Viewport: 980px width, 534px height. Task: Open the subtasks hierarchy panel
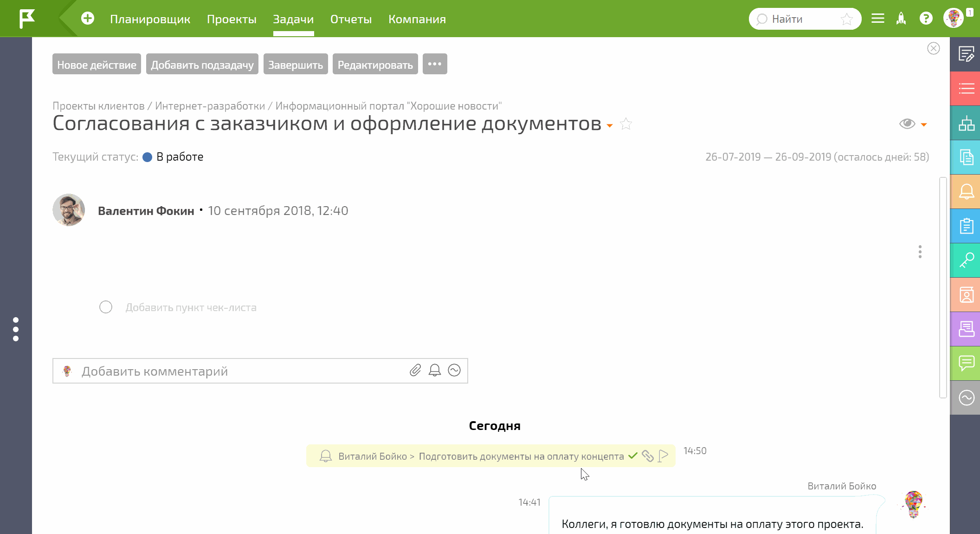[966, 123]
